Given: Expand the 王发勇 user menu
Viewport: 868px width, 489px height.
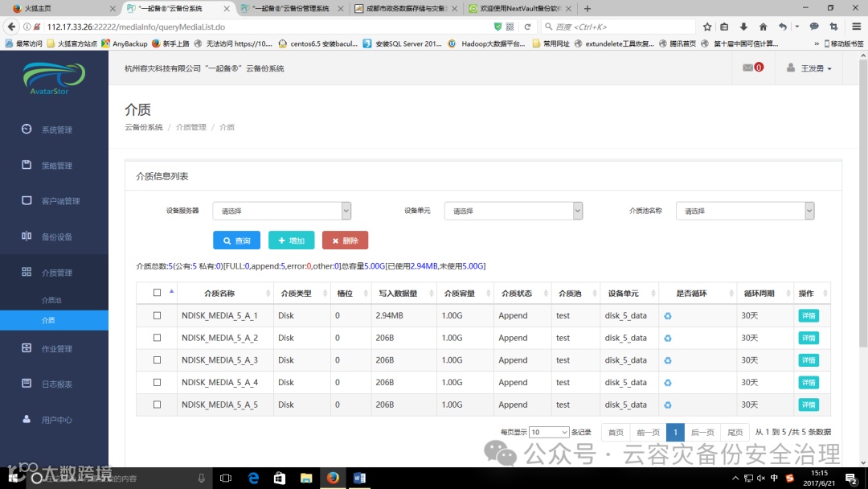Looking at the screenshot, I should (809, 68).
